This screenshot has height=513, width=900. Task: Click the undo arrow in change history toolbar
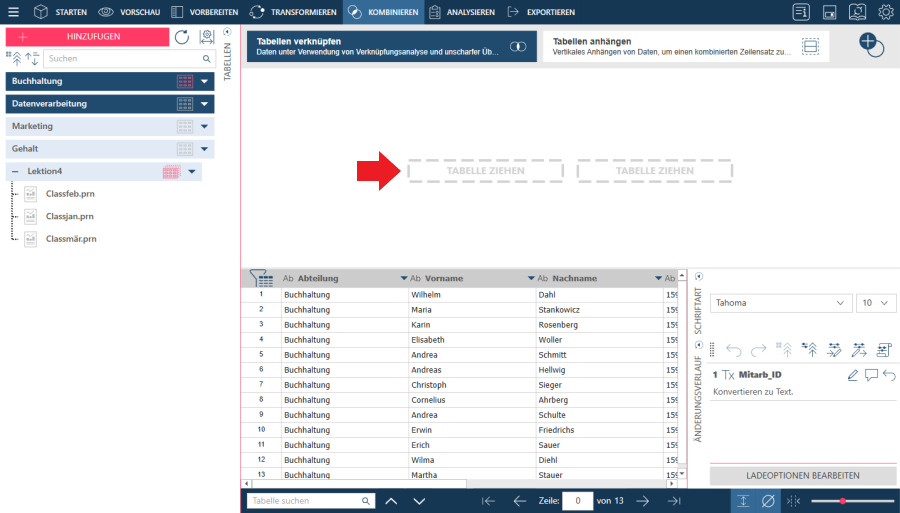tap(734, 349)
